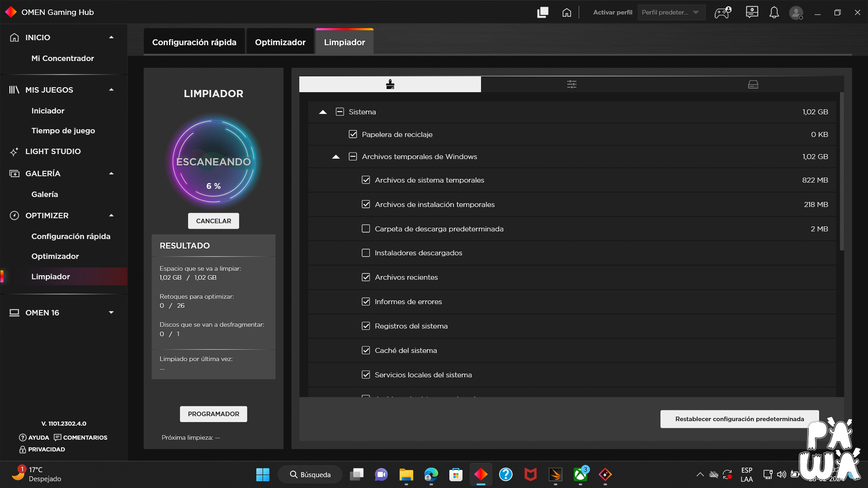Image resolution: width=868 pixels, height=488 pixels.
Task: Open Iniciador in sidebar
Action: coord(48,111)
